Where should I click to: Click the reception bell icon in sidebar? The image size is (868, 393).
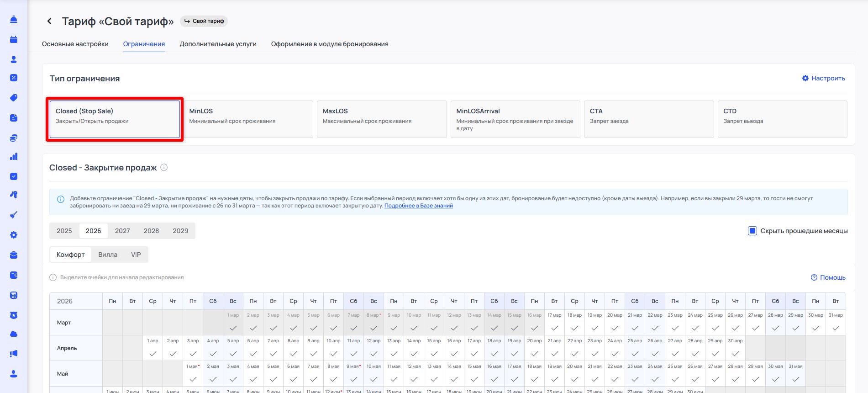[x=14, y=19]
